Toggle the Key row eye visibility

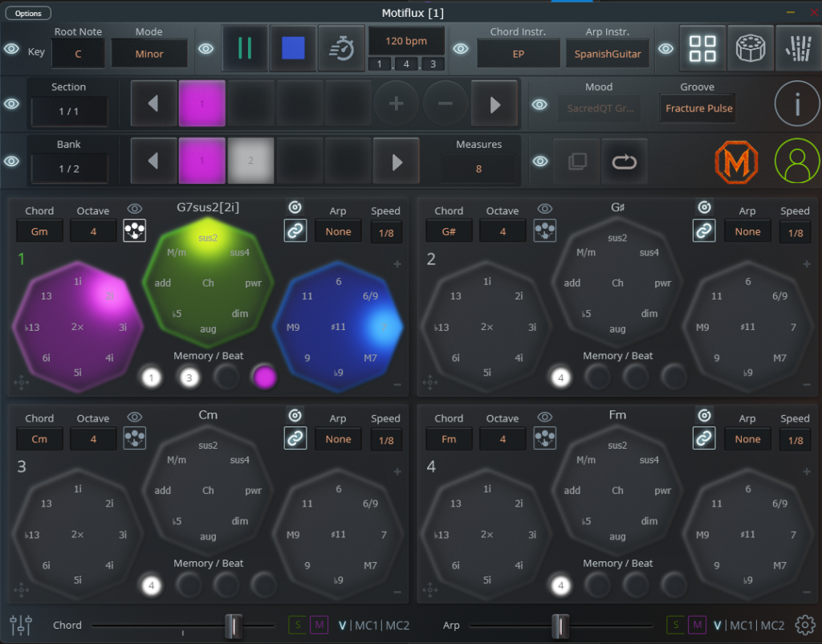click(x=12, y=49)
